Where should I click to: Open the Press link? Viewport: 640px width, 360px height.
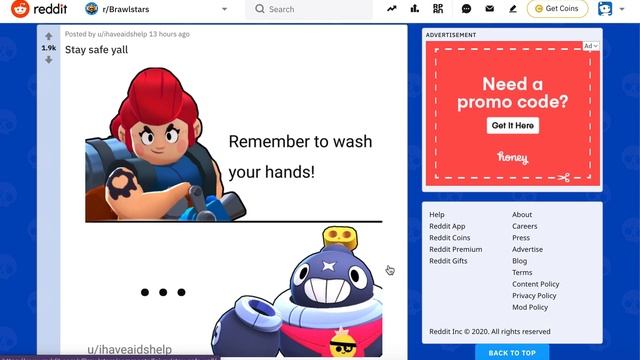coord(521,238)
